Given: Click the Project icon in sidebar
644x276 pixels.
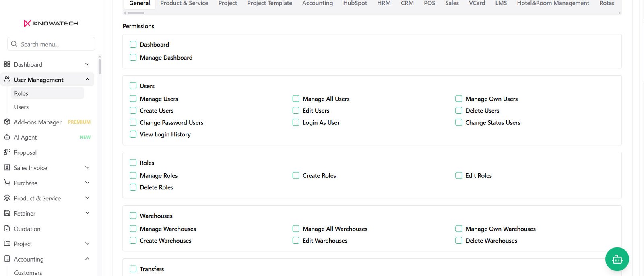Looking at the screenshot, I should coord(7,244).
